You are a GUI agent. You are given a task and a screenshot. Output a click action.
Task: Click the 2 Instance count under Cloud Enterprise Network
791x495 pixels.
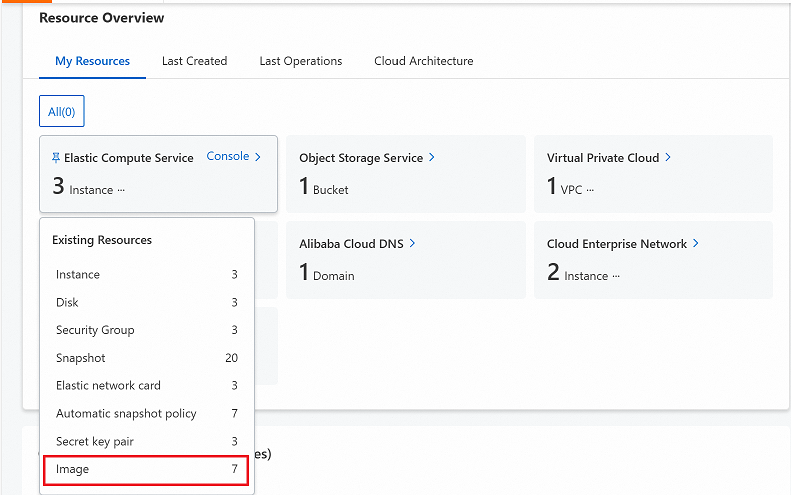pos(577,272)
